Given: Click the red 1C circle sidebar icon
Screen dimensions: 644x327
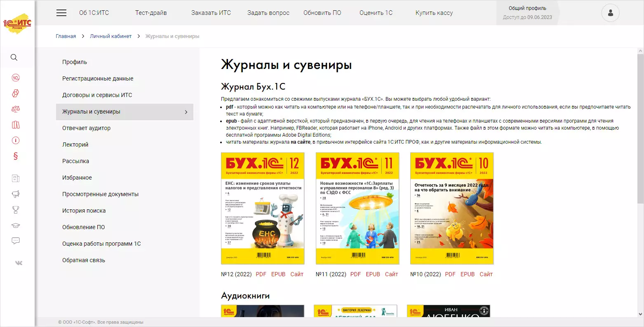Looking at the screenshot, I should (x=16, y=78).
